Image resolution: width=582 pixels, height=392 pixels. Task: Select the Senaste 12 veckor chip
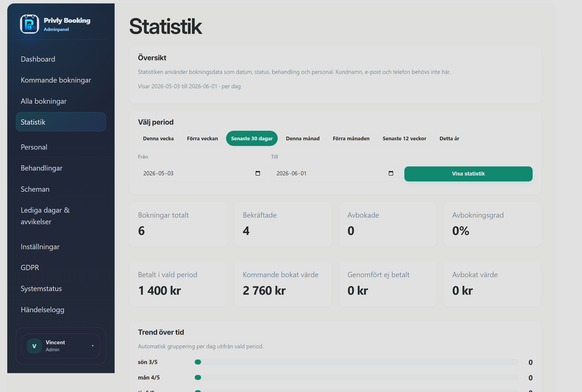coord(404,138)
